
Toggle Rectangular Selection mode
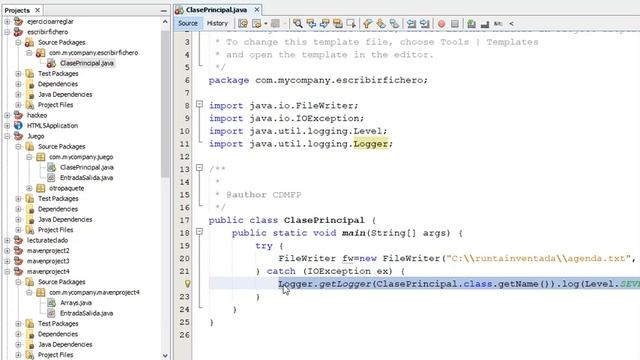click(351, 24)
